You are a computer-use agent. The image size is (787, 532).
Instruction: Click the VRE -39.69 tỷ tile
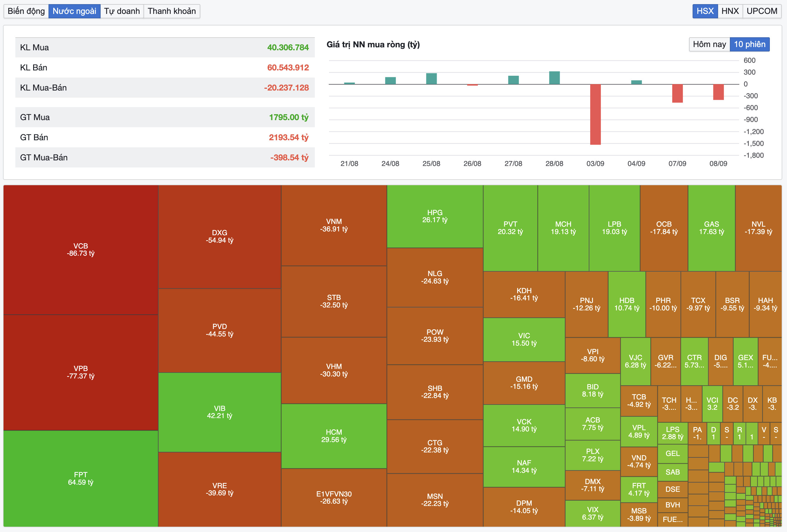tap(220, 489)
